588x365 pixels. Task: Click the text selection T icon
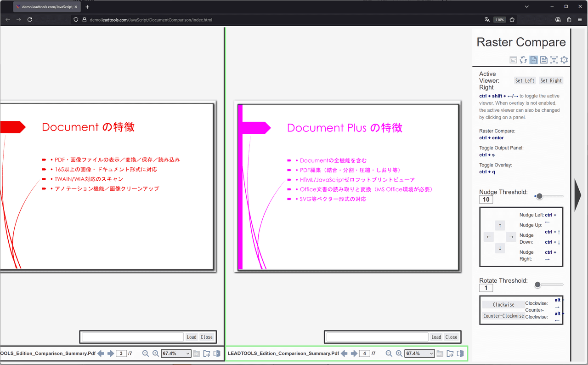tap(554, 60)
